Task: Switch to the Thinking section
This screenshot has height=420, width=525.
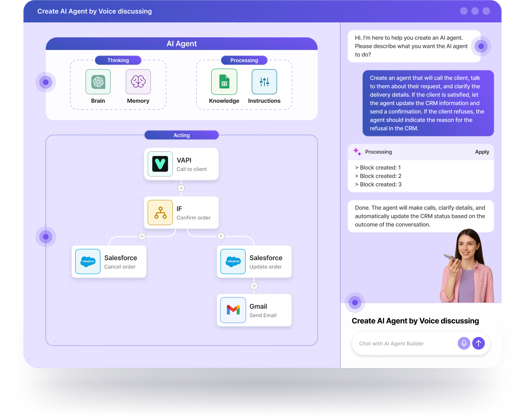Action: [118, 60]
